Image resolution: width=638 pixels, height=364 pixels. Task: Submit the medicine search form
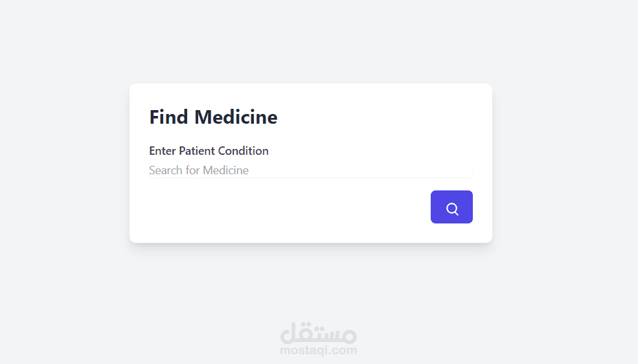coord(451,207)
